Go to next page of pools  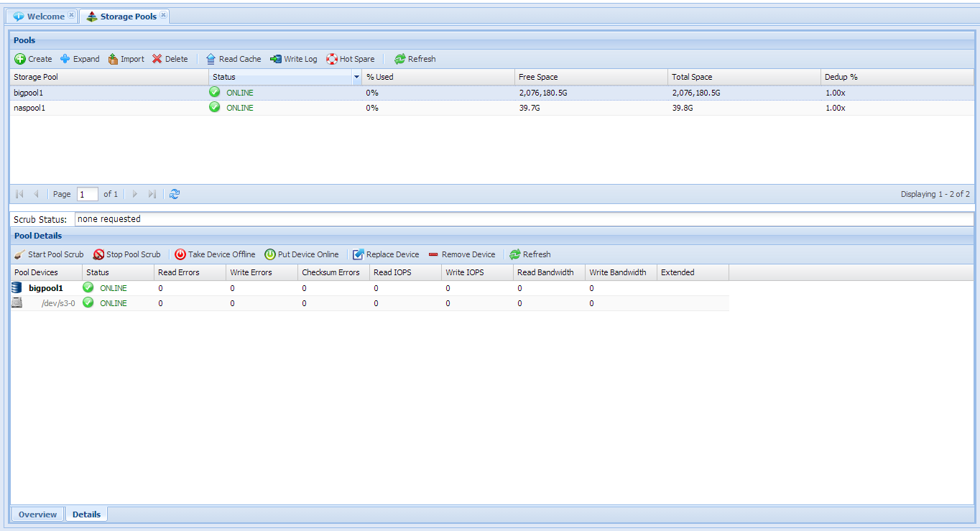(x=135, y=194)
